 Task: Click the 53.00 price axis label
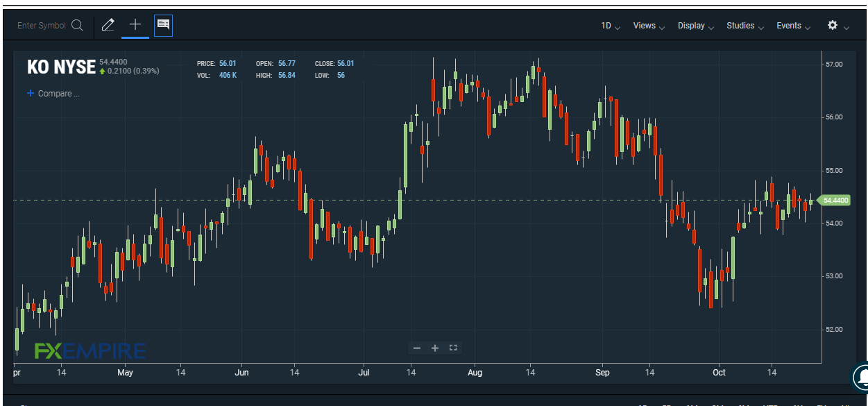834,276
